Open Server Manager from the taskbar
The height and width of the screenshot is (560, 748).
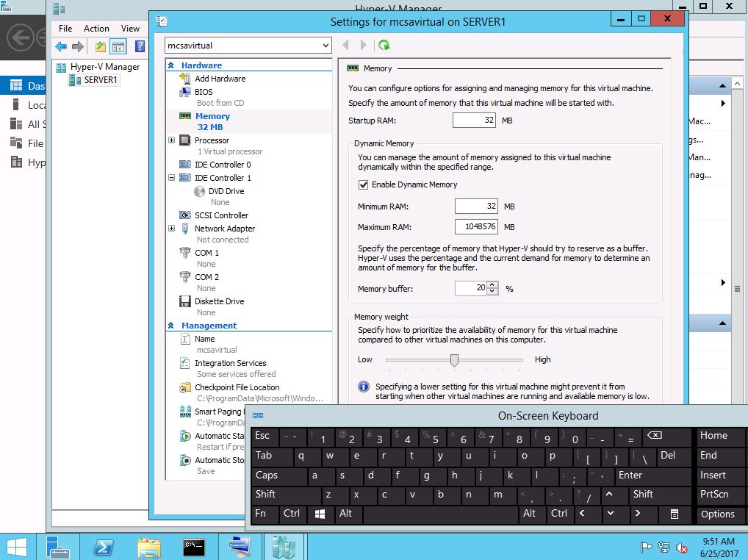point(58,547)
